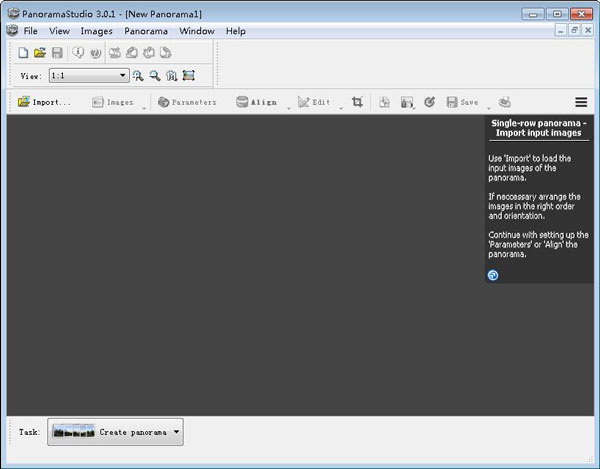Expand the arrow beside Save
Image resolution: width=600 pixels, height=469 pixels.
[489, 109]
